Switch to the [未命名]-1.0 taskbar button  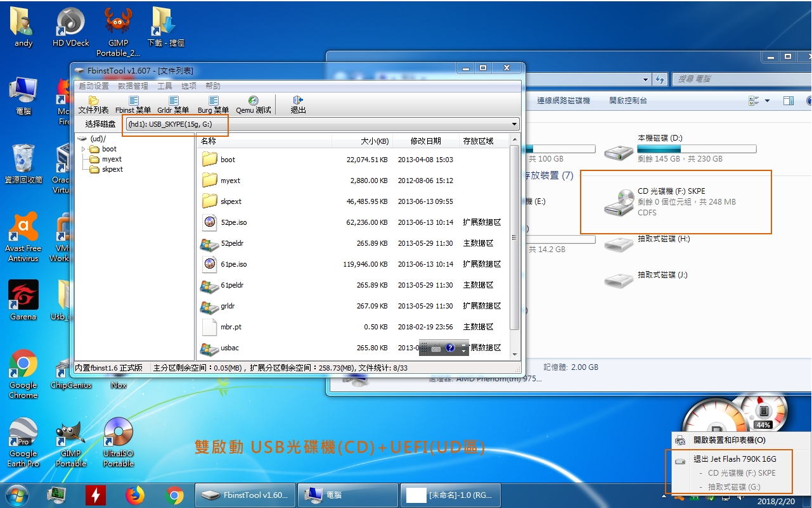[x=450, y=495]
